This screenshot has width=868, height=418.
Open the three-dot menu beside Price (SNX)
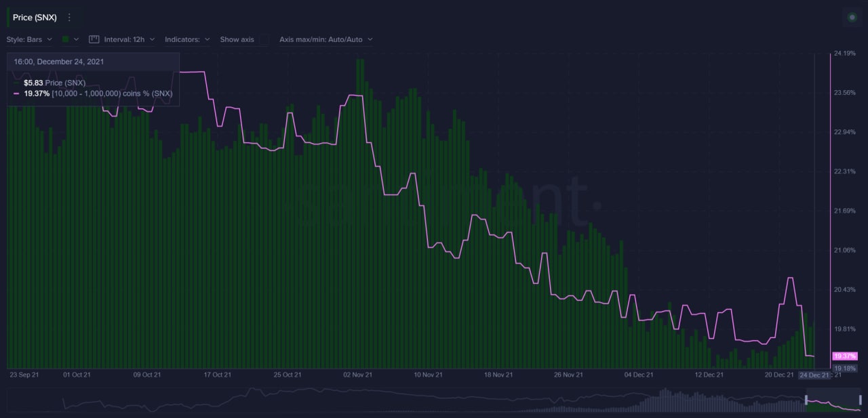coord(69,18)
